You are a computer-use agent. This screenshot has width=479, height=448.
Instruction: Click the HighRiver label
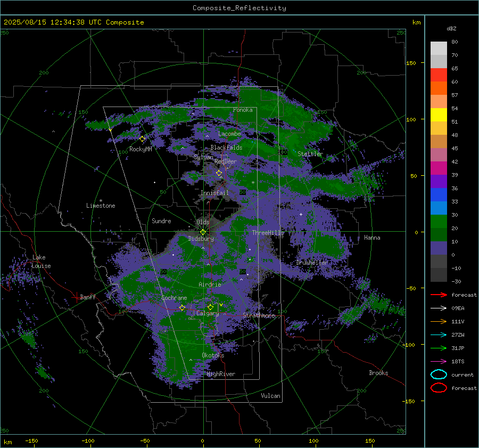(x=220, y=374)
